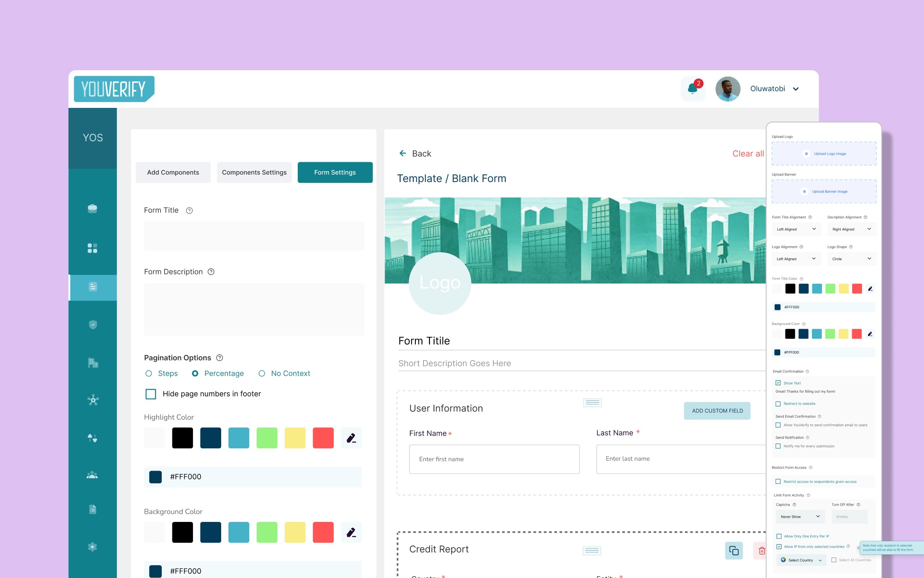Viewport: 924px width, 578px height.
Task: Open the dashboard grid icon in sidebar
Action: [92, 248]
